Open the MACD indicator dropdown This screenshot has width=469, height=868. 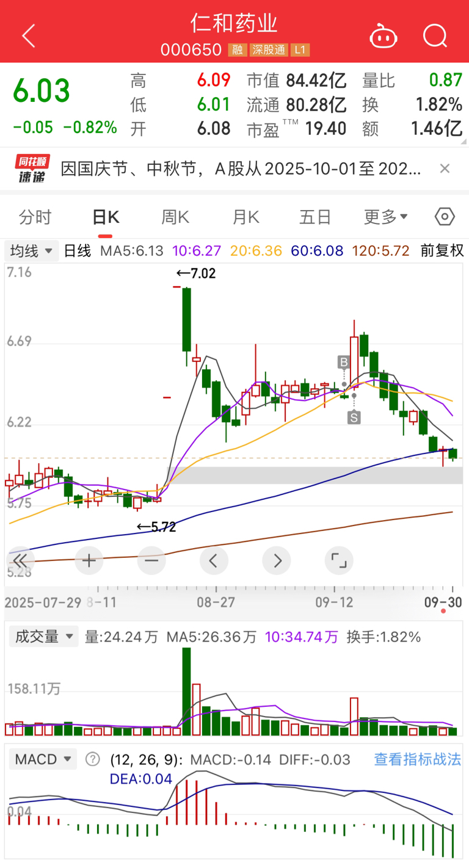(43, 759)
